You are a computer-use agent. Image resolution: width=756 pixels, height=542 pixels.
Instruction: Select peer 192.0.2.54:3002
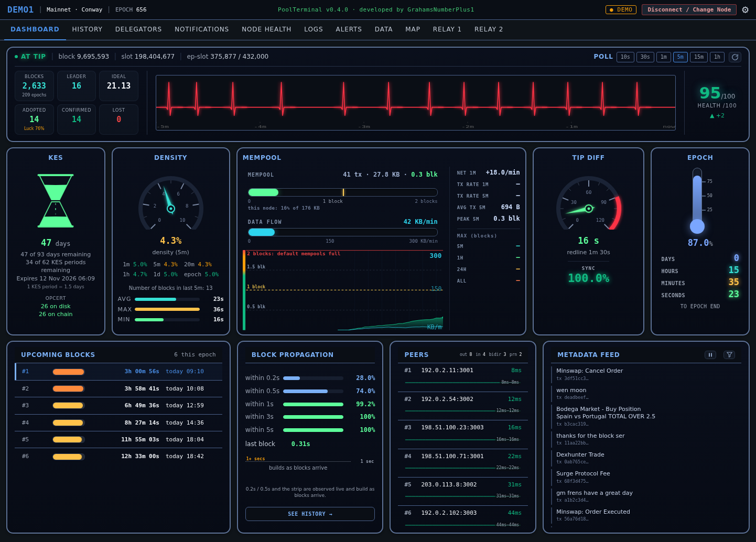(463, 406)
